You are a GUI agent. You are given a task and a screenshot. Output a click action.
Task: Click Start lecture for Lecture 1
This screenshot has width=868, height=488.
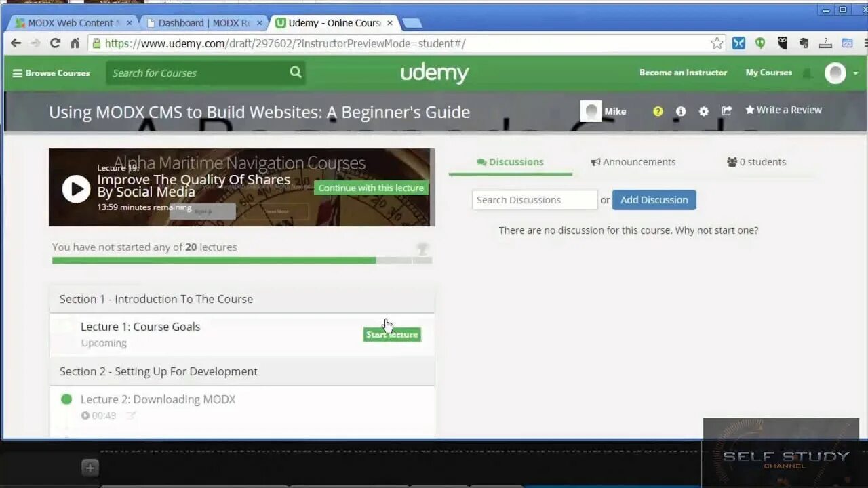coord(392,335)
